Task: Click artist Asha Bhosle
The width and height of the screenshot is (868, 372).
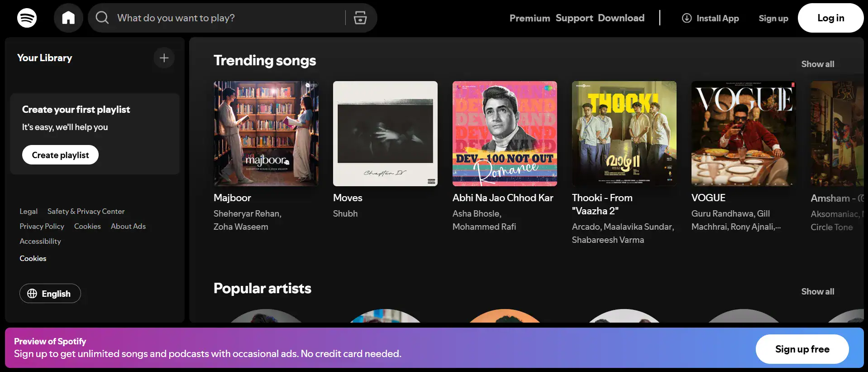Action: pyautogui.click(x=477, y=214)
